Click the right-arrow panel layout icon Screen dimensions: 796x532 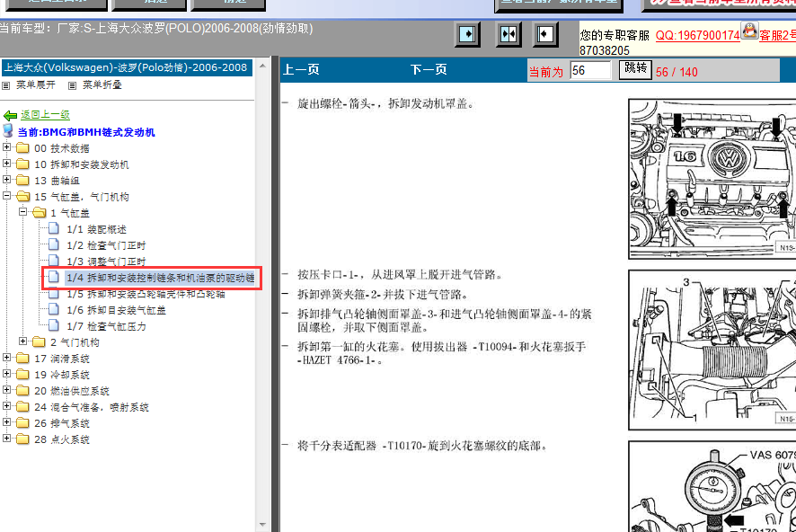pyautogui.click(x=467, y=34)
